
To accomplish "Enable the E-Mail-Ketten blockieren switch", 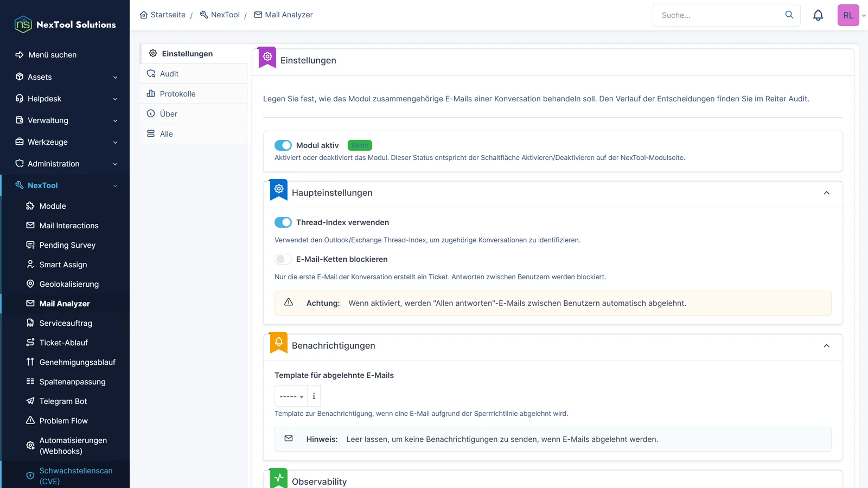I will click(x=283, y=259).
